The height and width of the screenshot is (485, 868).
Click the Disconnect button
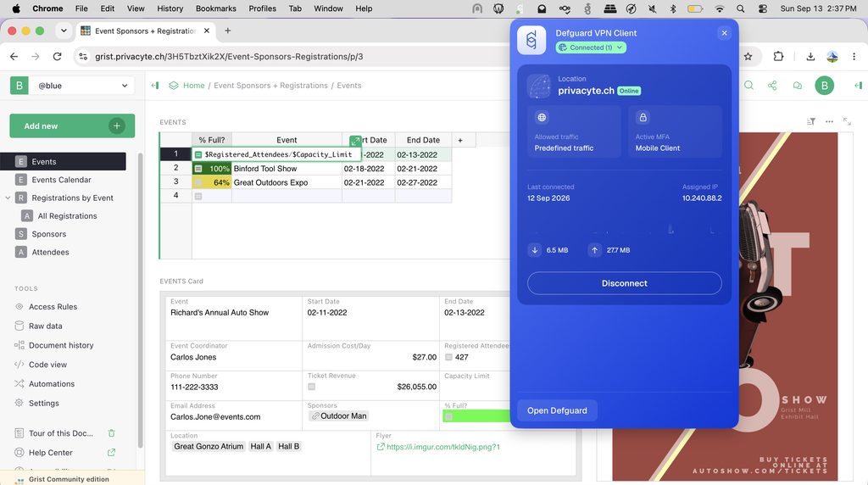625,283
